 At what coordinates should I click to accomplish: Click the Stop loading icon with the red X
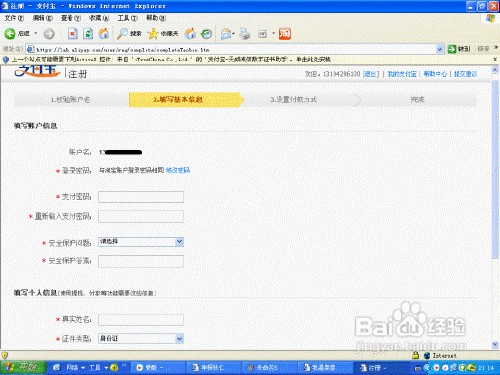click(73, 34)
